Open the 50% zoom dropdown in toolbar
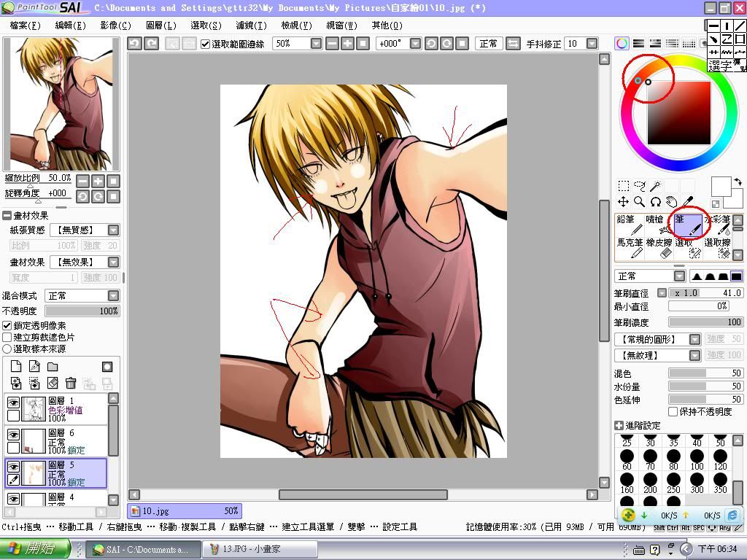 click(x=317, y=44)
